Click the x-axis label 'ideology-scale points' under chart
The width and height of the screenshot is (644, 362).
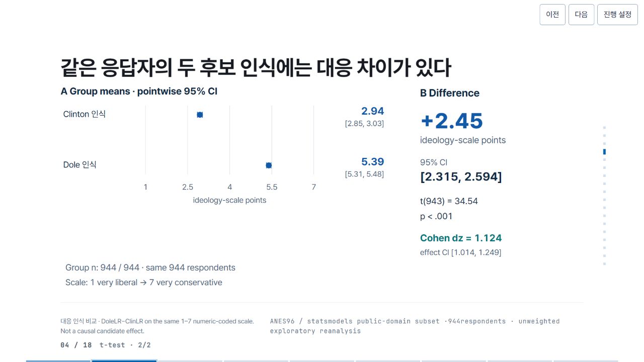pos(229,200)
